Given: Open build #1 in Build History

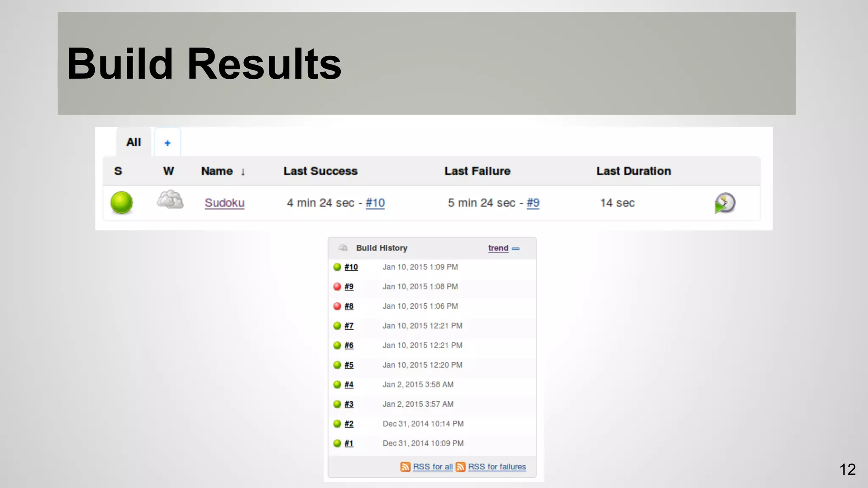Looking at the screenshot, I should tap(349, 443).
